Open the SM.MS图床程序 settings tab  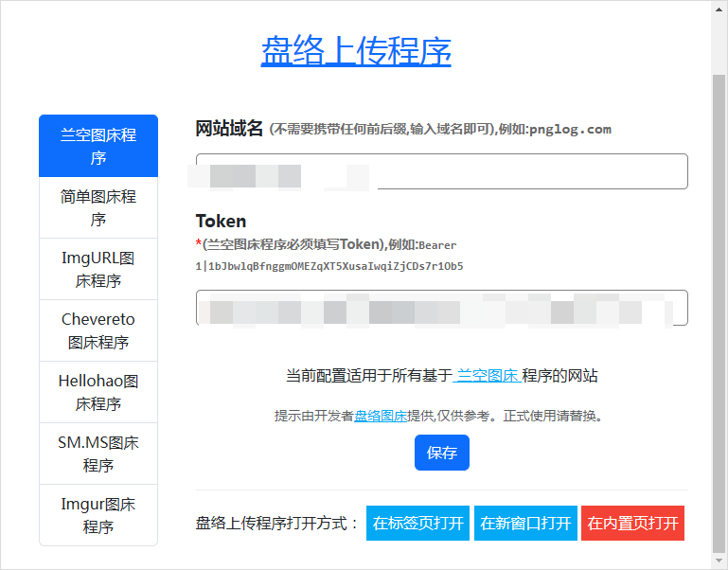tap(98, 454)
